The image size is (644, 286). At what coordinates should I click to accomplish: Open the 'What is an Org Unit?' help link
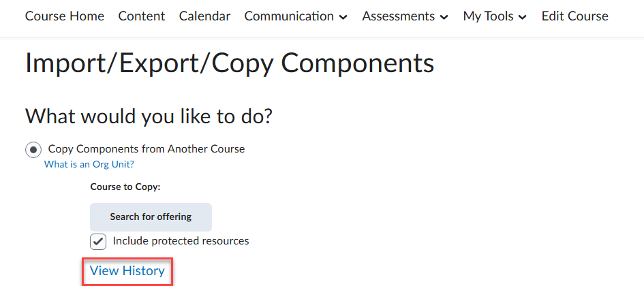(89, 164)
